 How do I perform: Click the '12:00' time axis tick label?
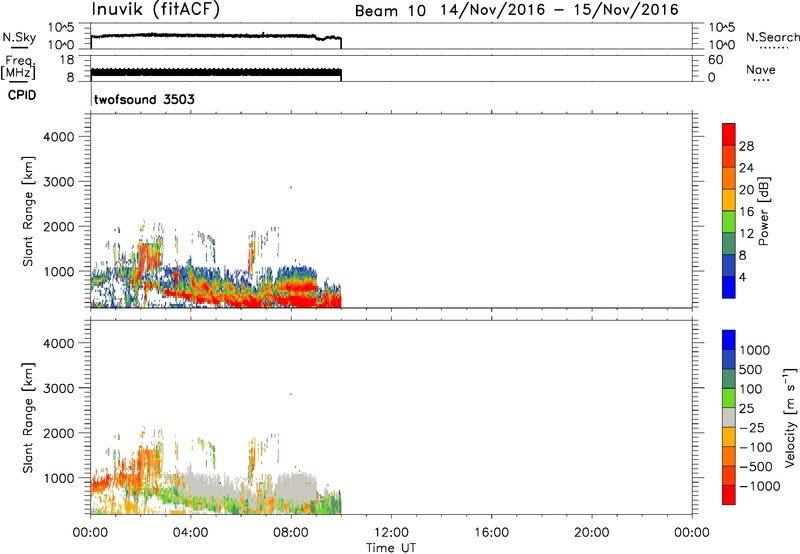391,533
